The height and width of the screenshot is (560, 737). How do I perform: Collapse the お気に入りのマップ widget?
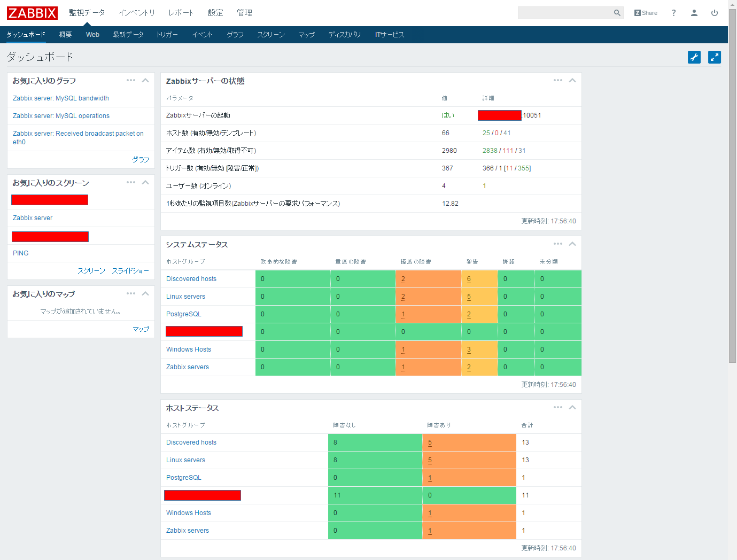(145, 293)
